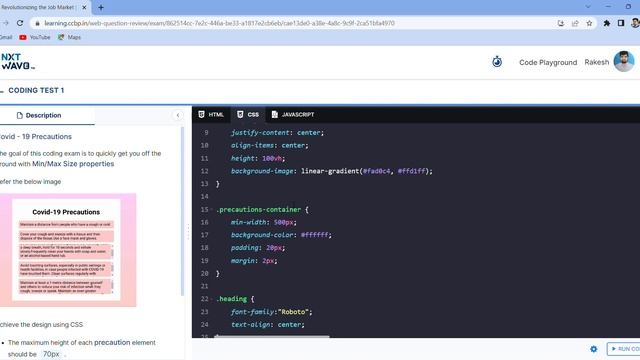Click the NxtWave logo

point(17,62)
